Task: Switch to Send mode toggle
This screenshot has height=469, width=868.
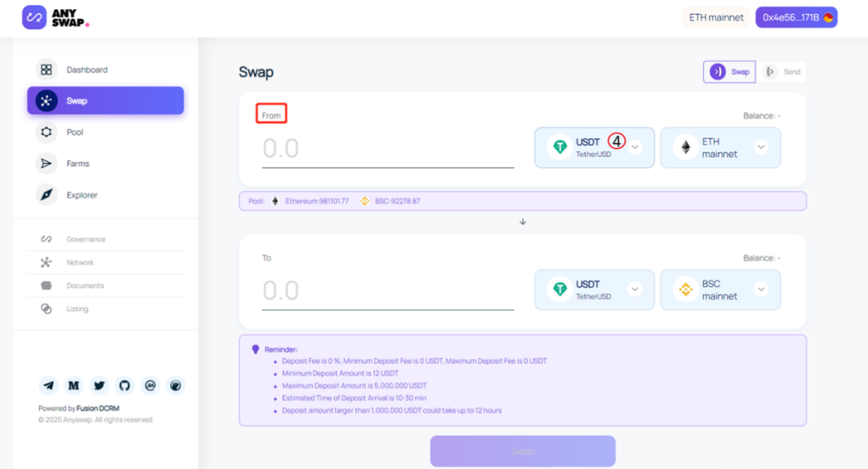Action: coord(783,72)
